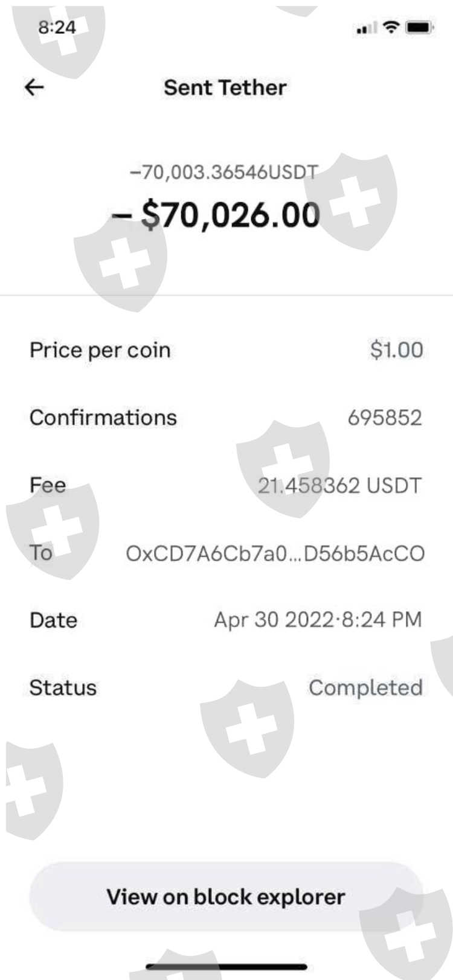Tap the Completed status text
The height and width of the screenshot is (980, 453).
coord(365,687)
